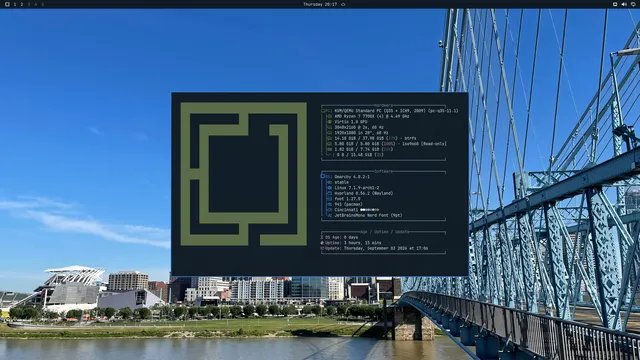The height and width of the screenshot is (360, 640).
Task: Click the Omarchy 4.0.2-1 OS line
Action: click(352, 177)
